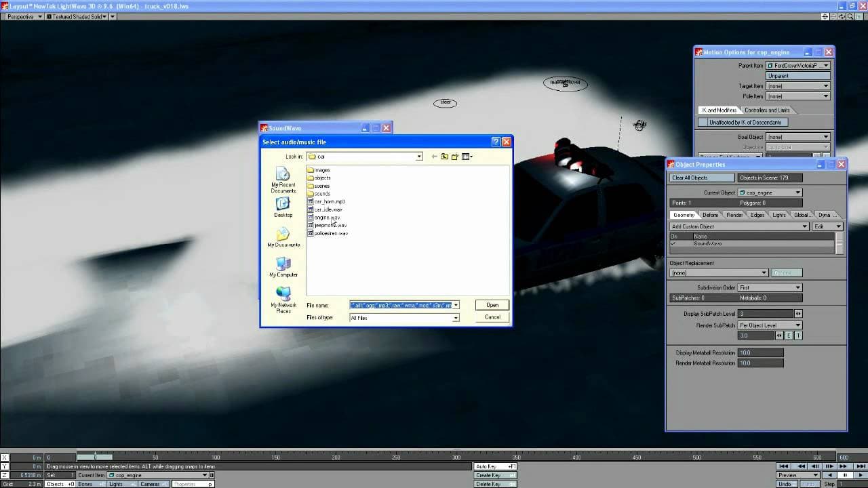
Task: Toggle the SoundWave plugin enabled checkmark
Action: point(673,243)
